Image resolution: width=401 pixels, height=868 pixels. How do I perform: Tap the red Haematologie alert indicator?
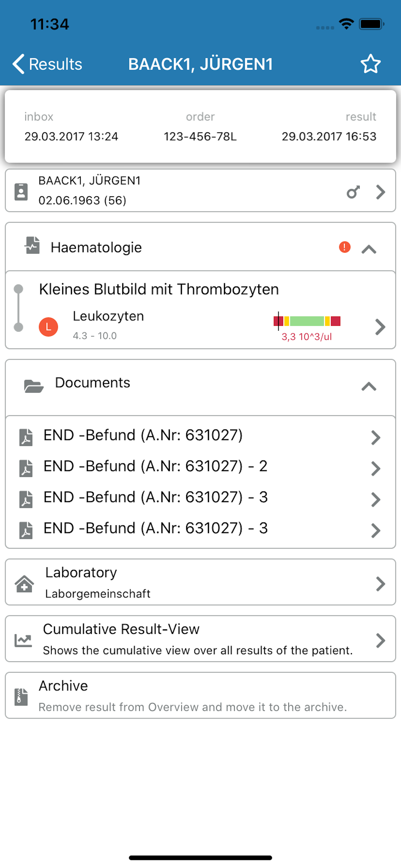pyautogui.click(x=344, y=247)
